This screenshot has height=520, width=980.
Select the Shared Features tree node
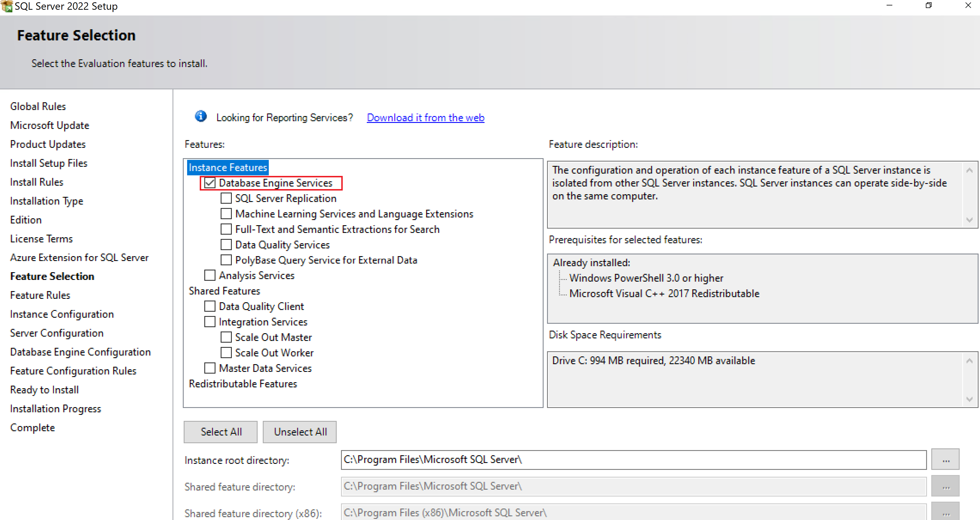coord(224,291)
